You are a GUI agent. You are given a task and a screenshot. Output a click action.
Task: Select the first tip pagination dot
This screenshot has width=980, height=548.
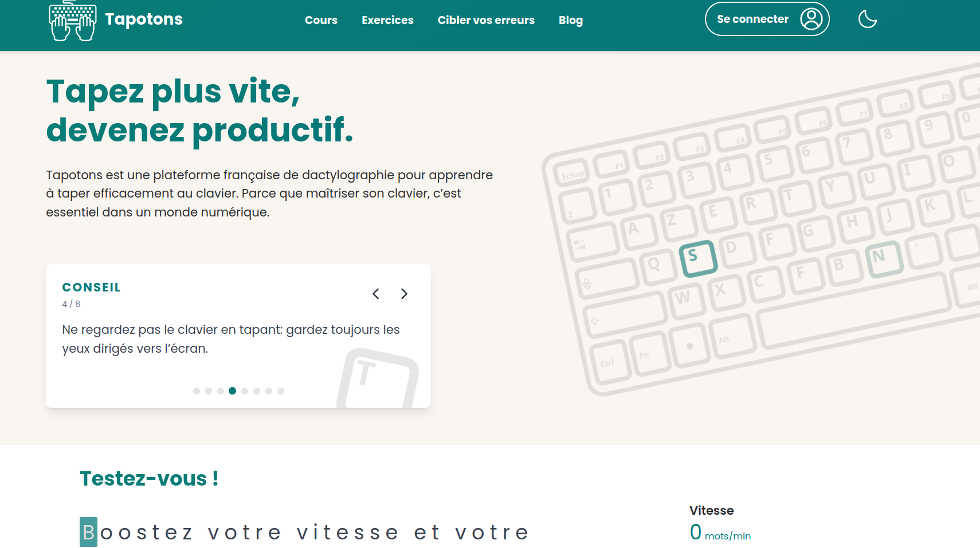(197, 391)
